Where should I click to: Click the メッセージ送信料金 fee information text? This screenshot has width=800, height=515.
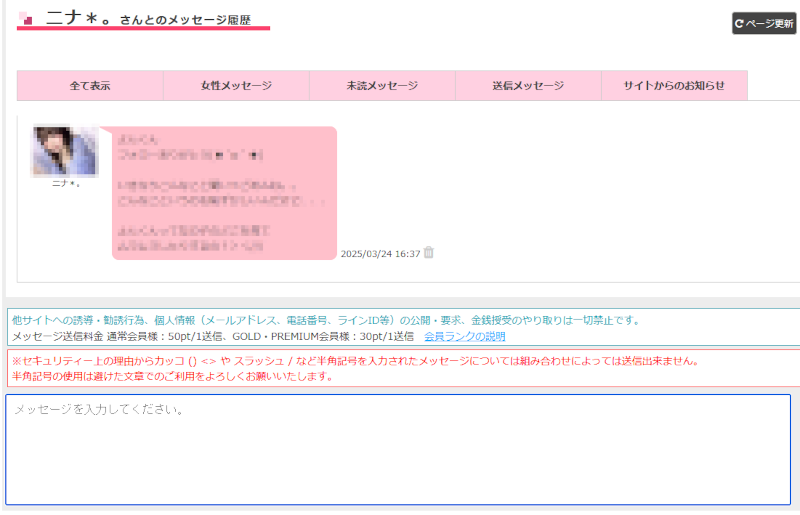[x=212, y=336]
